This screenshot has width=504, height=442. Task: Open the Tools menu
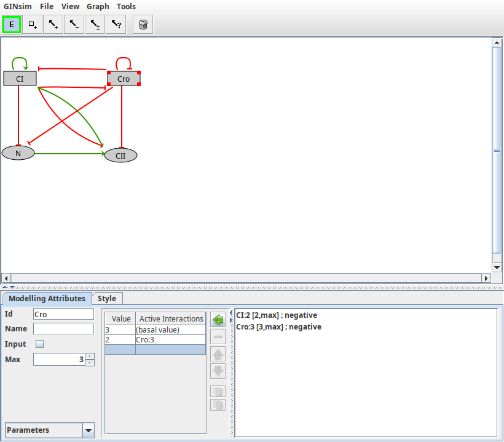pos(126,6)
